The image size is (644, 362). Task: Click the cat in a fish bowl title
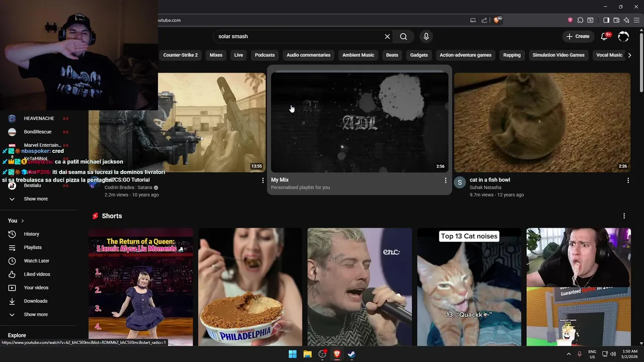(490, 180)
